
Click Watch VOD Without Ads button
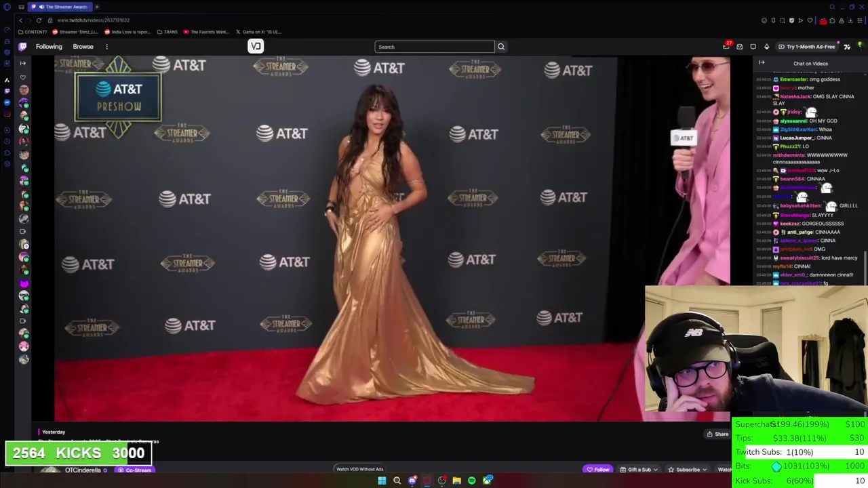click(360, 469)
